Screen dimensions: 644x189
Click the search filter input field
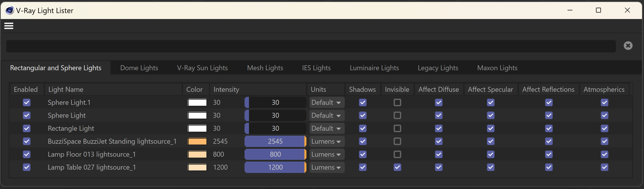click(x=311, y=46)
